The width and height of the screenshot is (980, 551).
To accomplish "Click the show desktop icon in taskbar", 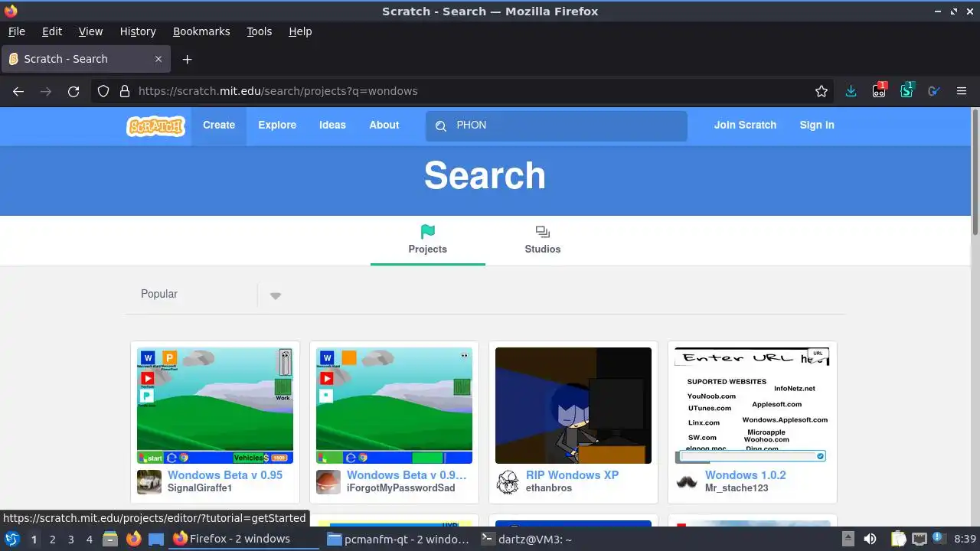I will (156, 539).
